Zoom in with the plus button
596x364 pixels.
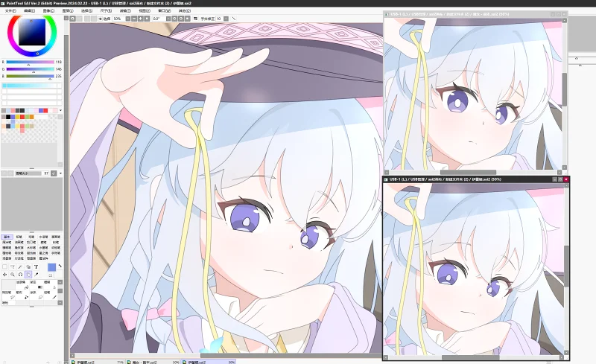tap(140, 19)
